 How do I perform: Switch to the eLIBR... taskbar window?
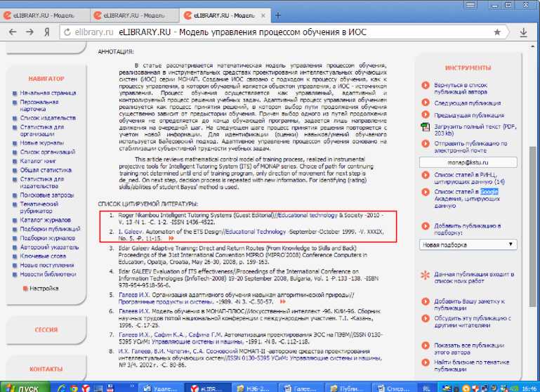(x=208, y=388)
